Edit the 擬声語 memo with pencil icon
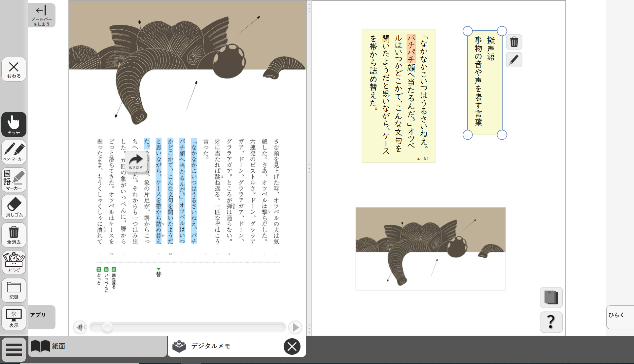The height and width of the screenshot is (364, 634). (514, 60)
